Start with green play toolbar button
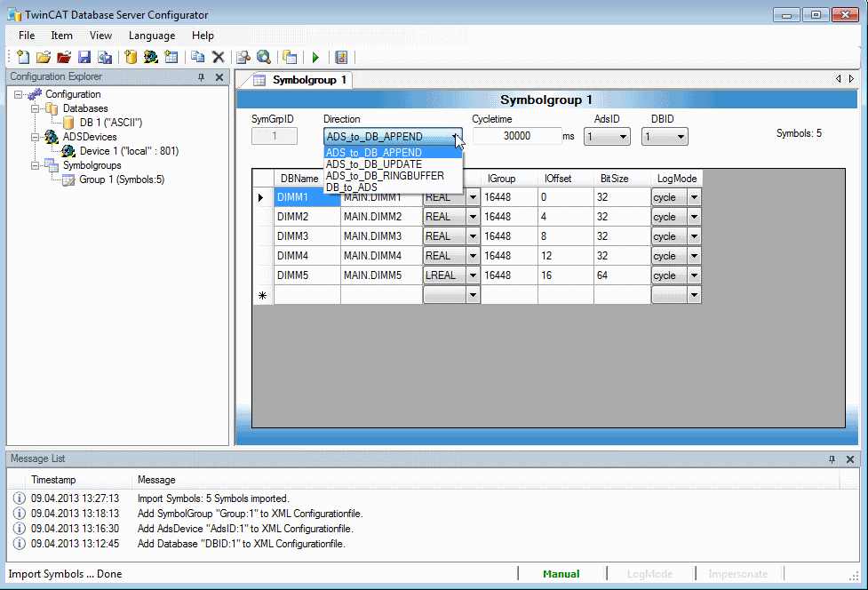The height and width of the screenshot is (590, 868). click(315, 57)
